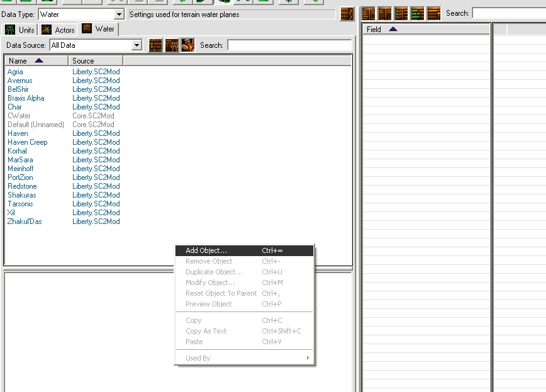Click the first field view icon beside Field search
The width and height of the screenshot is (546, 392).
pyautogui.click(x=369, y=14)
